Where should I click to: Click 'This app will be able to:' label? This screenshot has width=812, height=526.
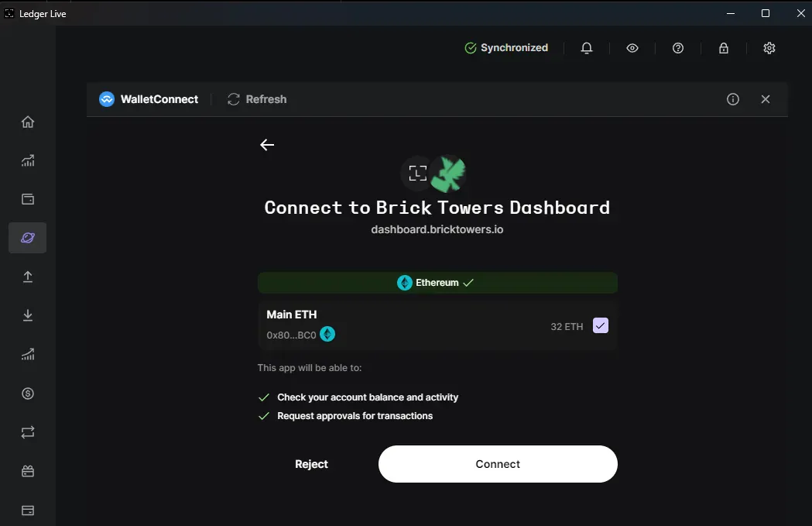[309, 367]
